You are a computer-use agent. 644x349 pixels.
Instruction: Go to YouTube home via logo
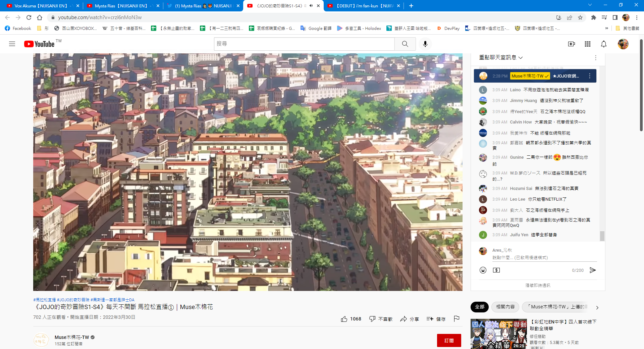pyautogui.click(x=39, y=44)
